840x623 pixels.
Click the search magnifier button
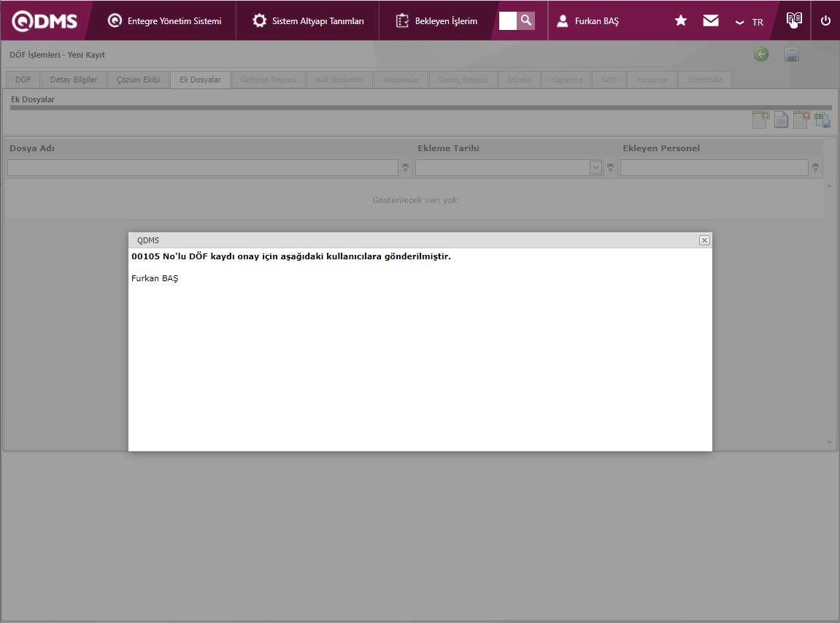point(526,20)
